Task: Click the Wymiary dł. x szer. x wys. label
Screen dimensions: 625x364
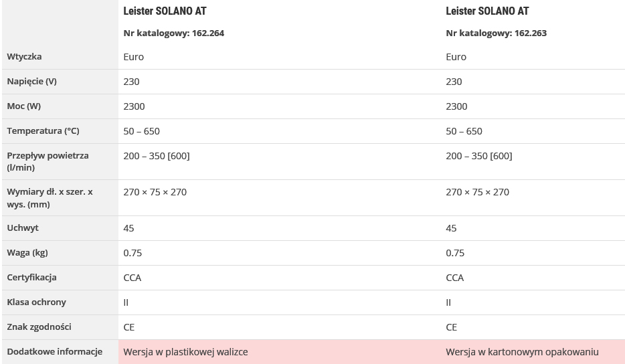Action: point(50,198)
